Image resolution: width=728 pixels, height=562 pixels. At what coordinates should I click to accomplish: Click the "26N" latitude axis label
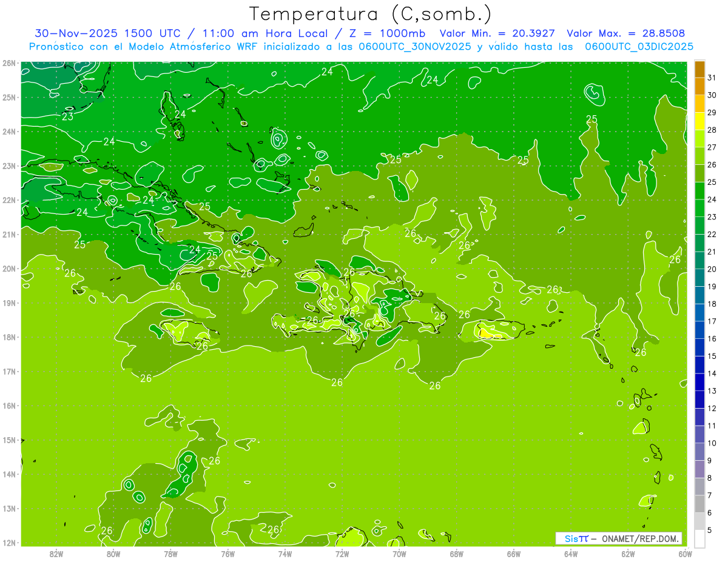coord(8,63)
